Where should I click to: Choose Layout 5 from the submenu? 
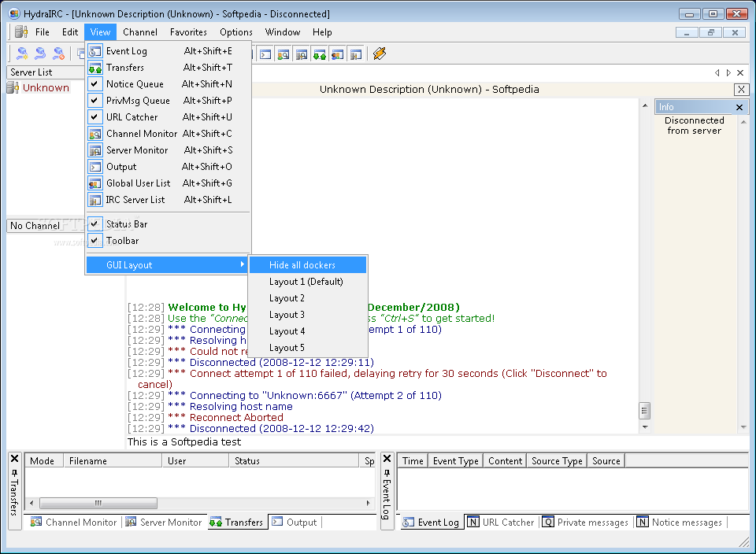pos(308,347)
